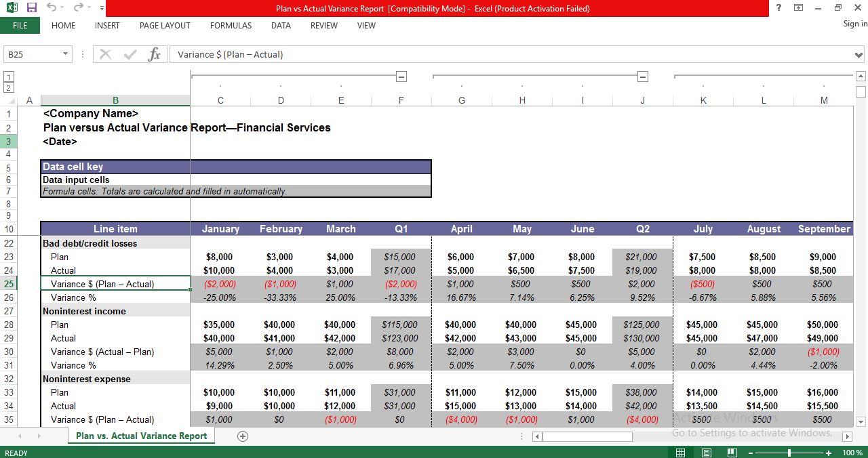Open the FORMULAS ribbon tab
Viewport: 868px width, 458px height.
[x=231, y=26]
